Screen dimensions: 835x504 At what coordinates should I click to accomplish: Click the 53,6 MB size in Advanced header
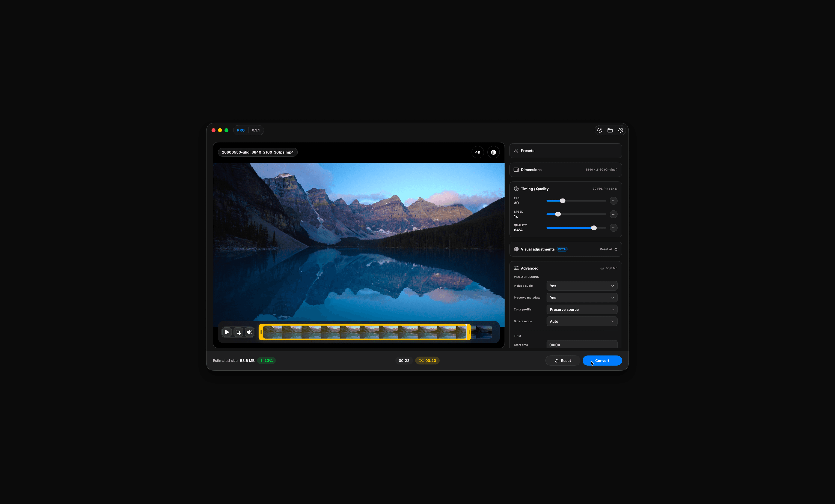point(611,268)
